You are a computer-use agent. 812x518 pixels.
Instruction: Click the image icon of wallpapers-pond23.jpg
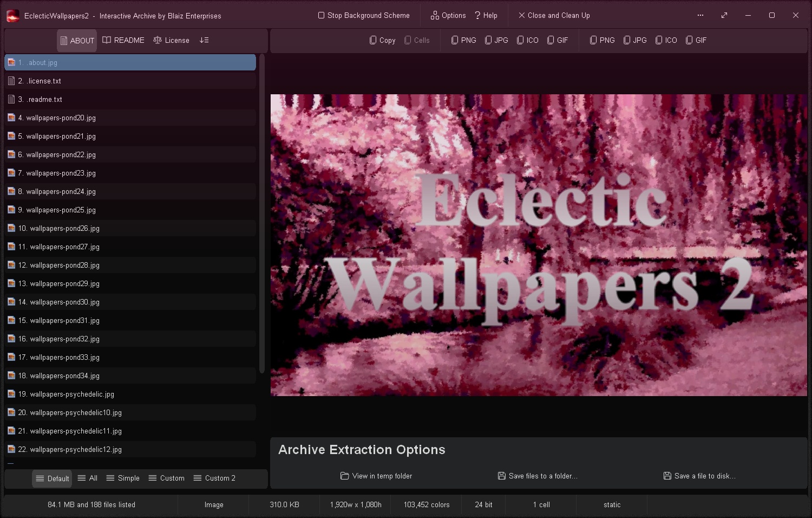(x=11, y=173)
